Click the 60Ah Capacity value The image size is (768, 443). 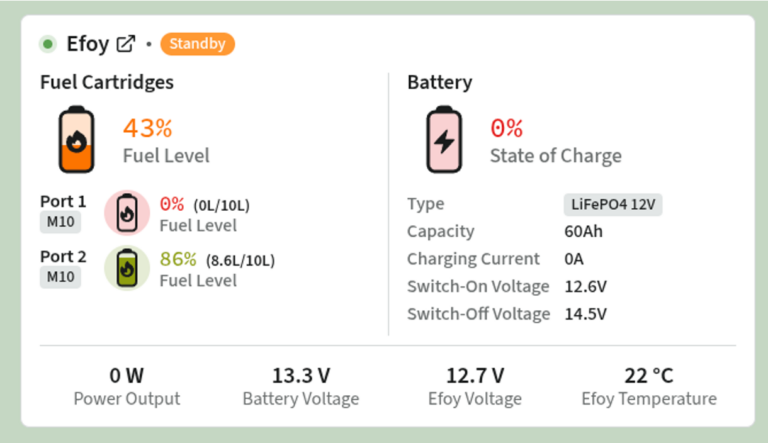pyautogui.click(x=583, y=231)
